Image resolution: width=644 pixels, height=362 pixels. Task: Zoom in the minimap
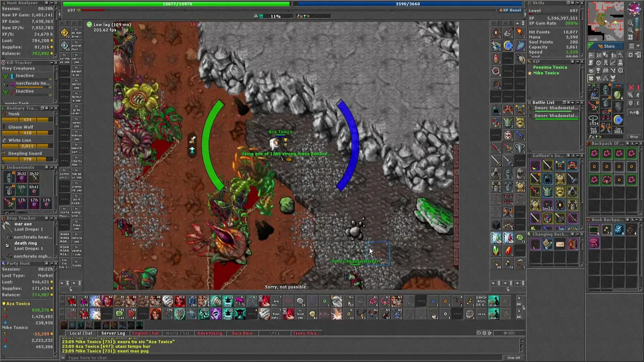[630, 30]
